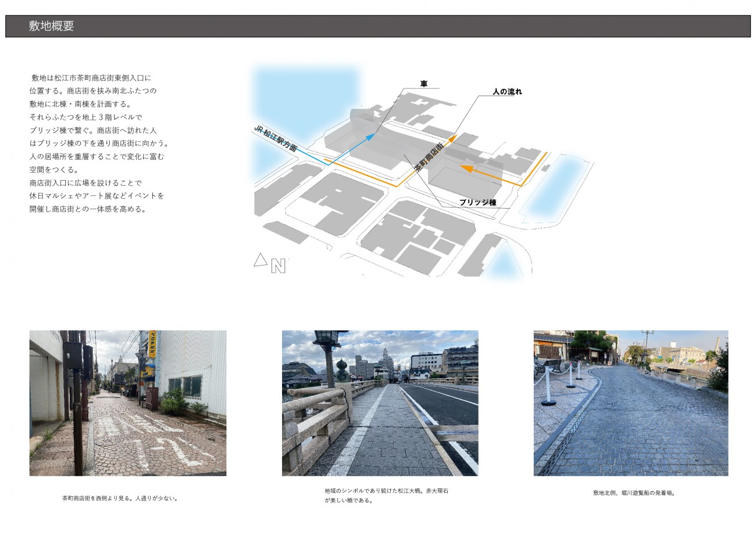Click the 敷地概要 header title
756x537 pixels.
coord(51,26)
